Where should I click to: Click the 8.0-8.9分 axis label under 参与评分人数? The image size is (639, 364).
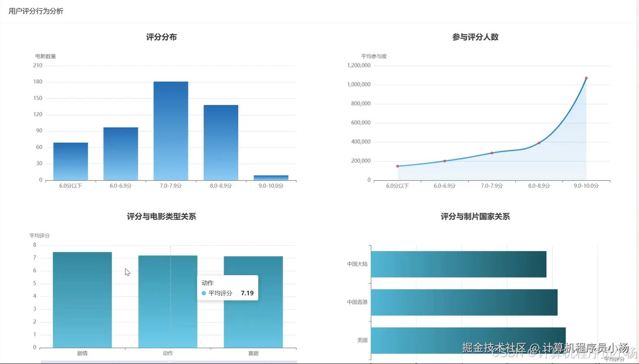[539, 186]
